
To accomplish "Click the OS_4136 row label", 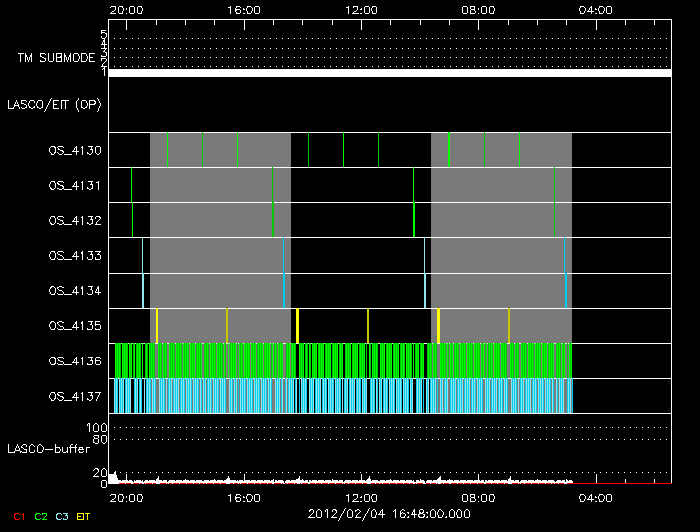I will coord(75,361).
